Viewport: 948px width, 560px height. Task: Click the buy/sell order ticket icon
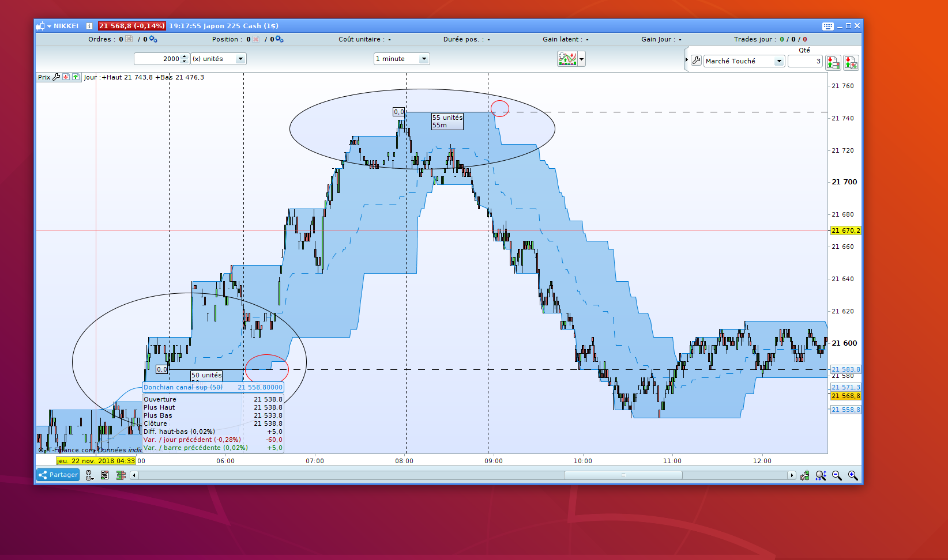833,62
